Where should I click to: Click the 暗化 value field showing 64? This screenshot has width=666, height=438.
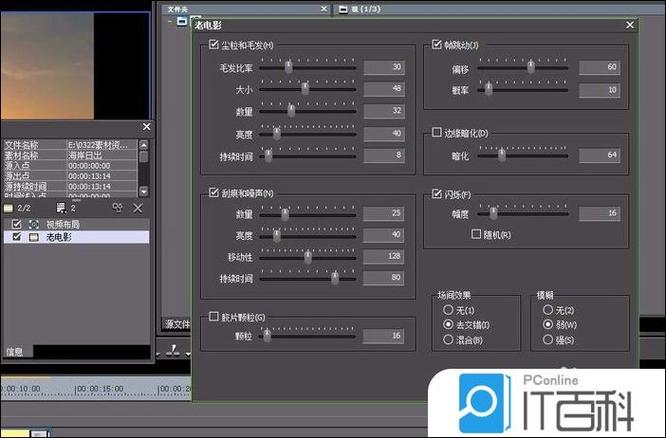tap(599, 155)
